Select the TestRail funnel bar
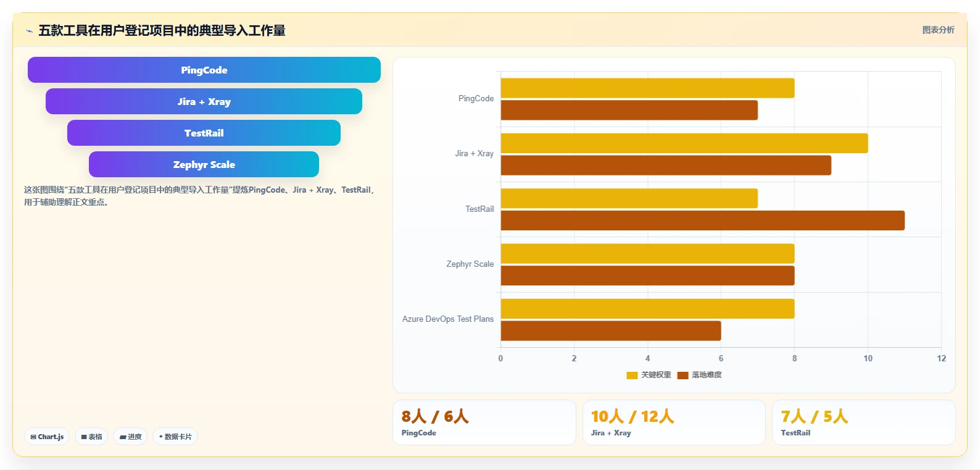Viewport: 980px width, 470px height. pyautogui.click(x=204, y=133)
